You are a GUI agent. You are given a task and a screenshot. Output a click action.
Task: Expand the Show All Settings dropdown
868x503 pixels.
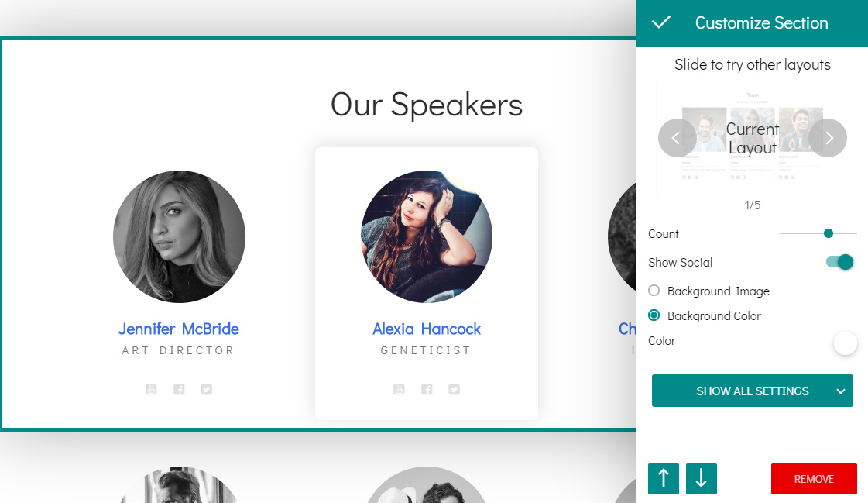pyautogui.click(x=753, y=391)
